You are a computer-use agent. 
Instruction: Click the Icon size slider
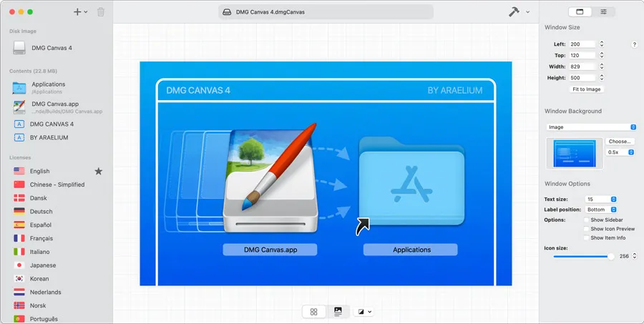[583, 256]
